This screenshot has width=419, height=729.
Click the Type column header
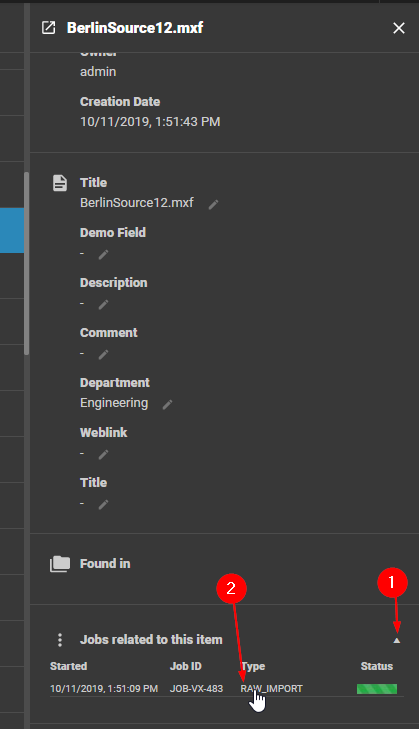point(253,666)
